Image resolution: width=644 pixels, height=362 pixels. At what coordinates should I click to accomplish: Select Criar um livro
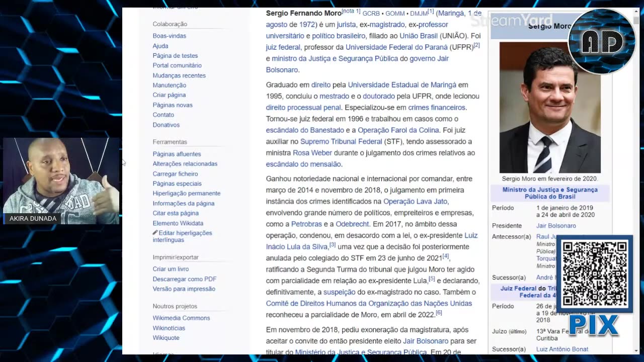[x=171, y=269]
